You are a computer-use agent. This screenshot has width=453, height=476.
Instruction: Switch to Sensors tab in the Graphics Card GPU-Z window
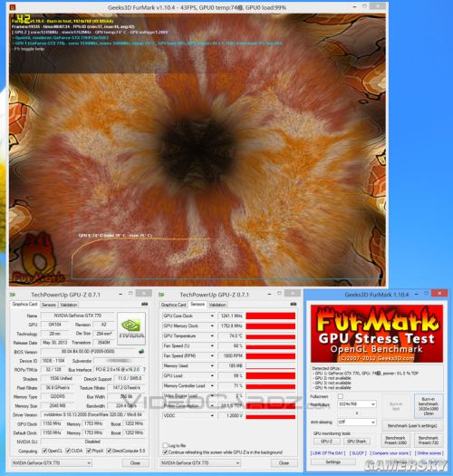[x=49, y=305]
